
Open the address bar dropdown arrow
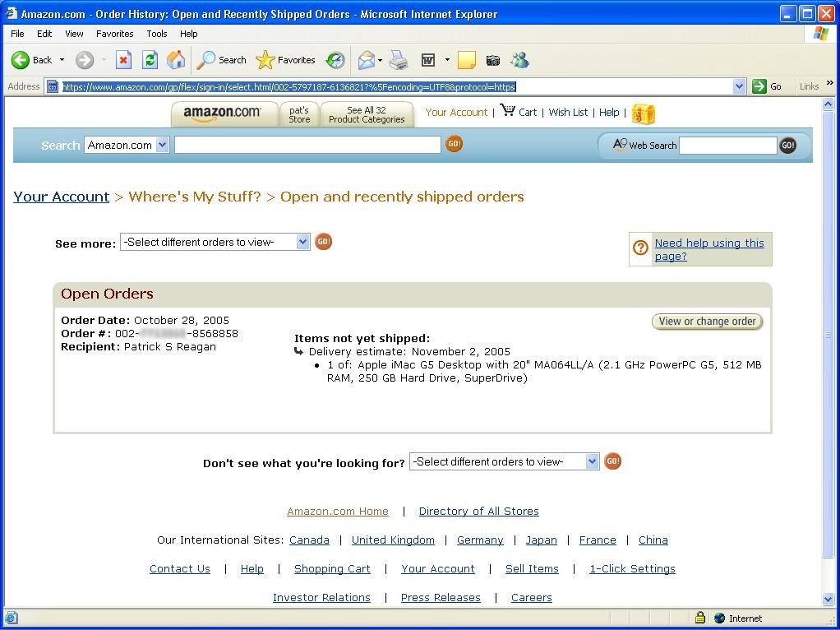click(x=739, y=86)
